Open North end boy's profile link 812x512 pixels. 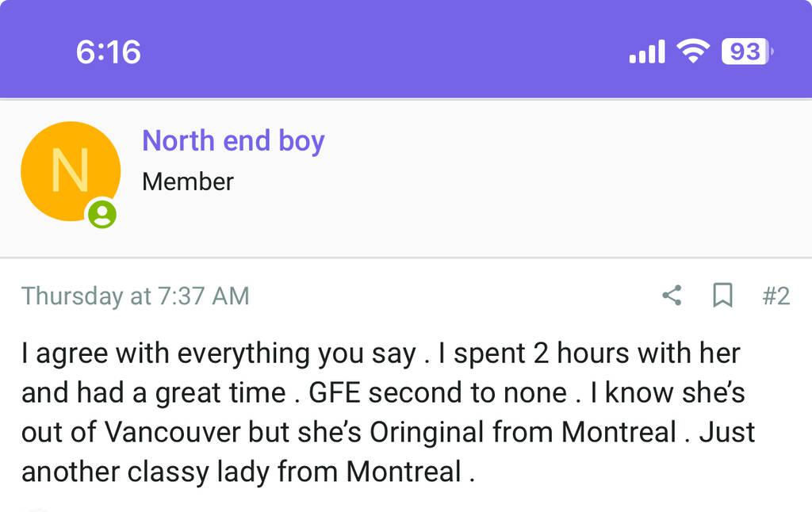pyautogui.click(x=233, y=141)
